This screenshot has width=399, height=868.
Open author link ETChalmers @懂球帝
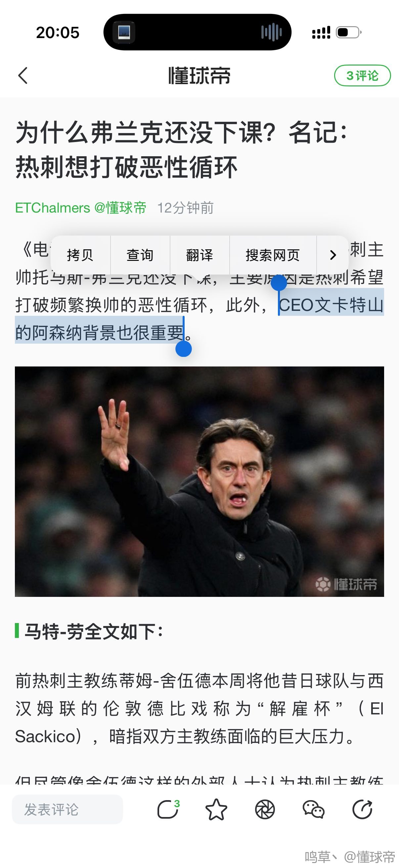coord(81,208)
